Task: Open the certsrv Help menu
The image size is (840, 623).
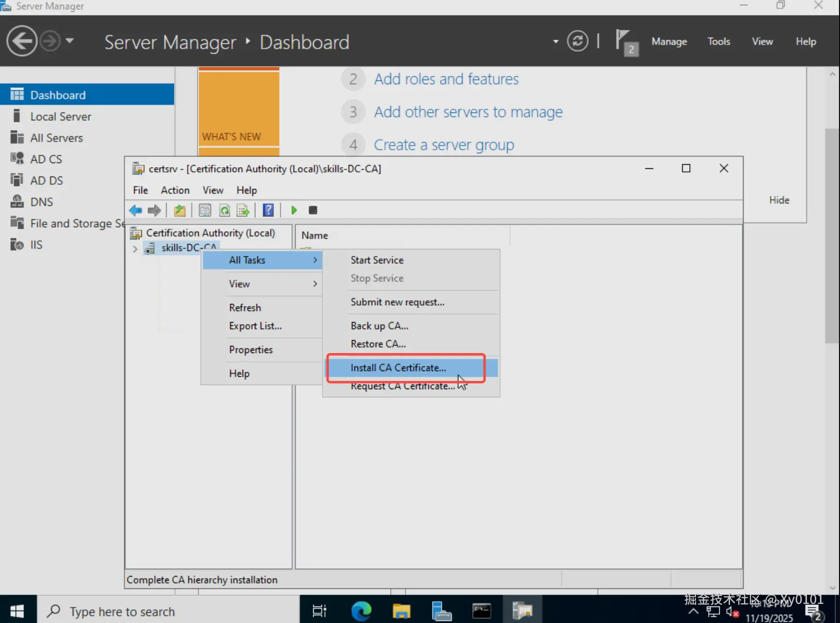Action: click(x=247, y=190)
